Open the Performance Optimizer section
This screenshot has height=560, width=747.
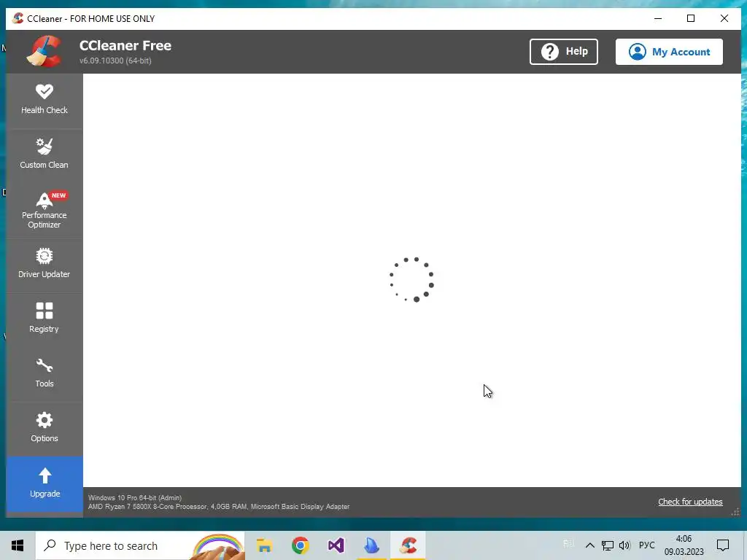pyautogui.click(x=44, y=211)
